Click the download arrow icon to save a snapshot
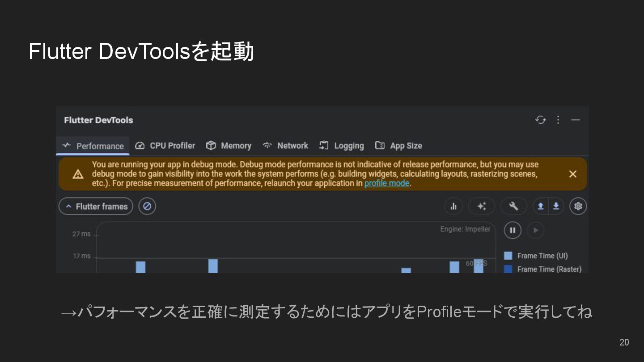 click(556, 206)
